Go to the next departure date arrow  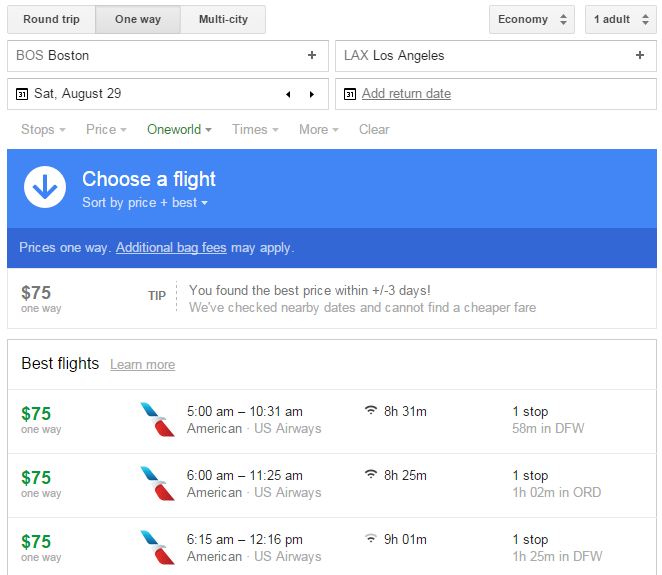pos(311,94)
